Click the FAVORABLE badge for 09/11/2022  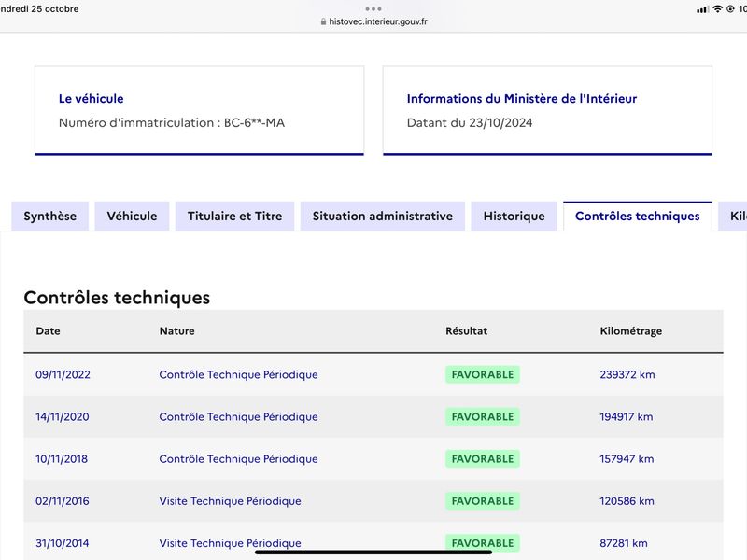(483, 375)
